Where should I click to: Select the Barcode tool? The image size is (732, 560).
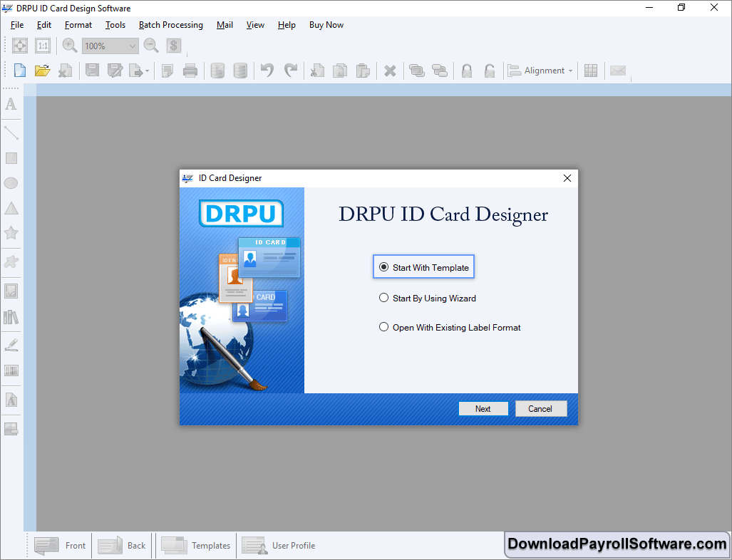click(x=11, y=370)
